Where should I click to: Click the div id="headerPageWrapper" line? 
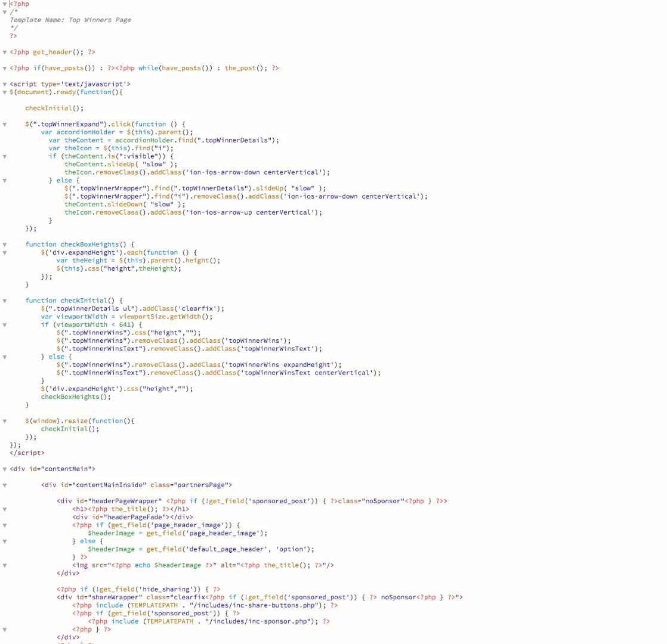252,501
